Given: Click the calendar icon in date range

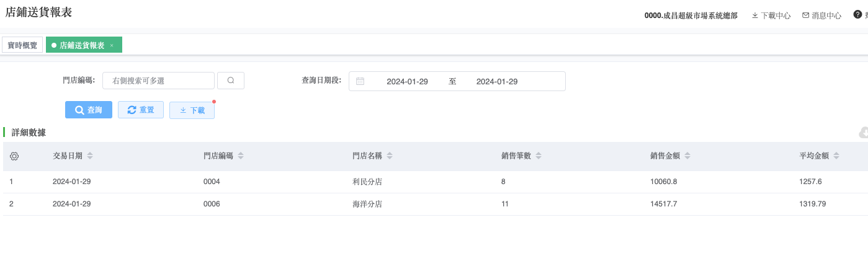Looking at the screenshot, I should [360, 81].
